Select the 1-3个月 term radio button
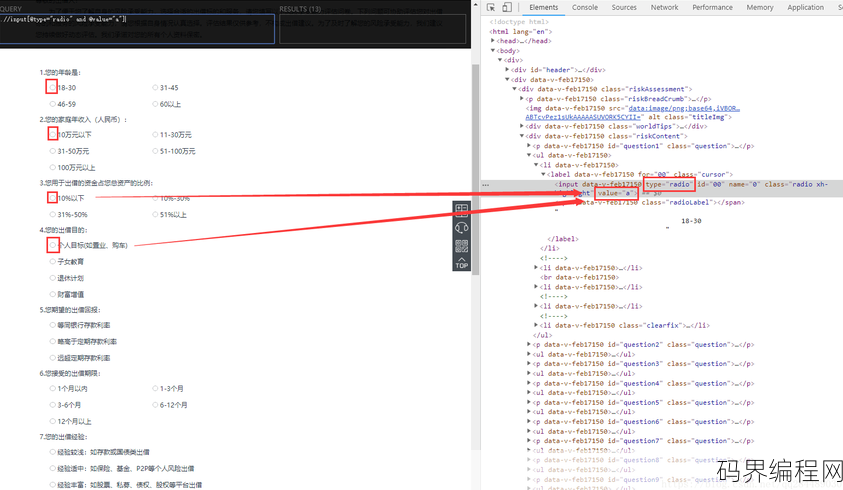 point(155,388)
